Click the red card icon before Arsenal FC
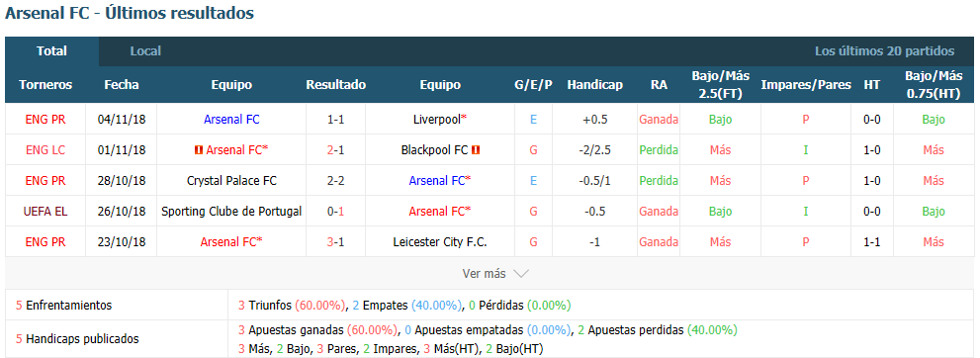 (199, 150)
